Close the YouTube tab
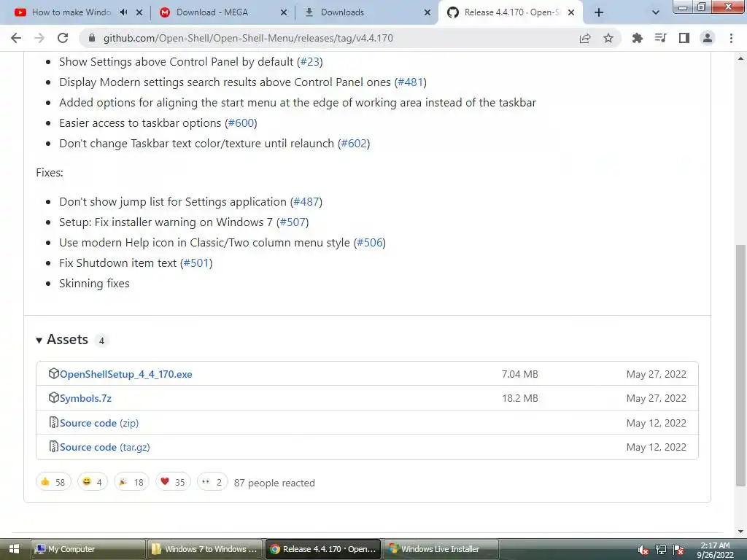Image resolution: width=747 pixels, height=560 pixels. tap(139, 12)
